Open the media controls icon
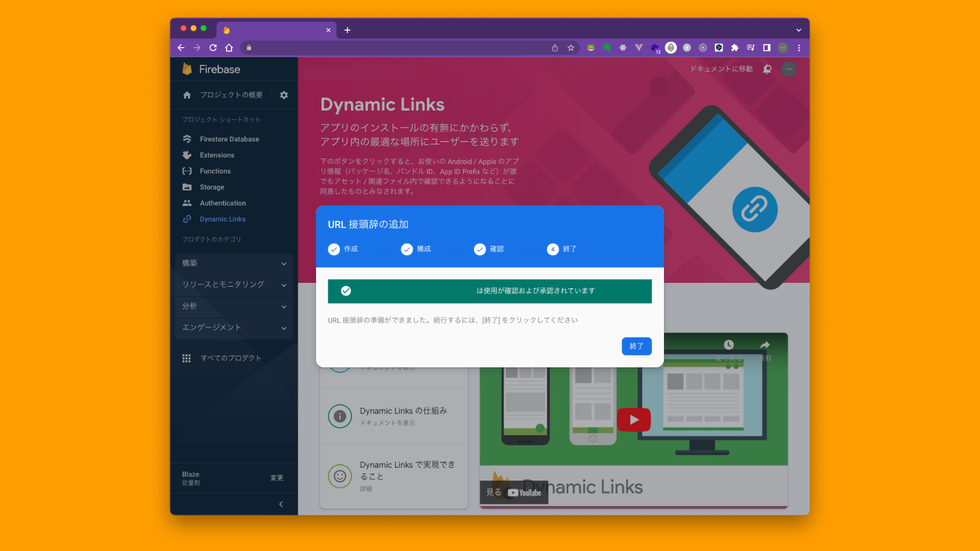The width and height of the screenshot is (980, 551). [751, 48]
